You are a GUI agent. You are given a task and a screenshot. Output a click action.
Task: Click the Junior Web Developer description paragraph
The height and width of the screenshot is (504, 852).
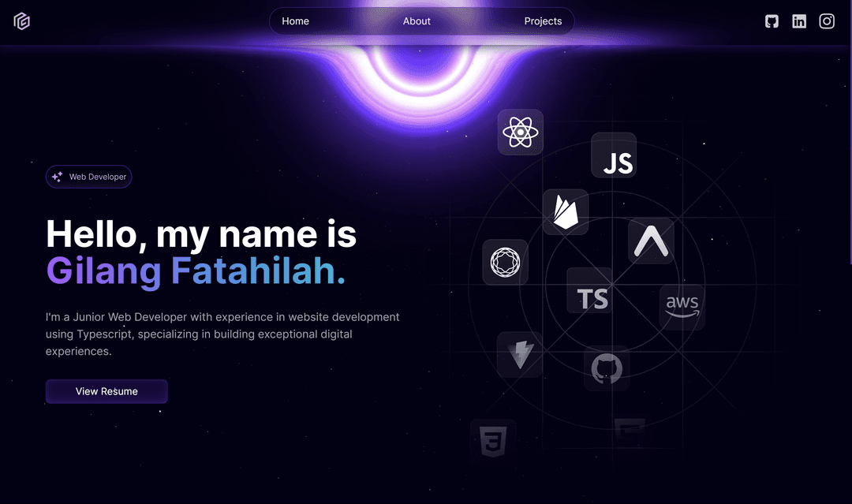click(222, 334)
